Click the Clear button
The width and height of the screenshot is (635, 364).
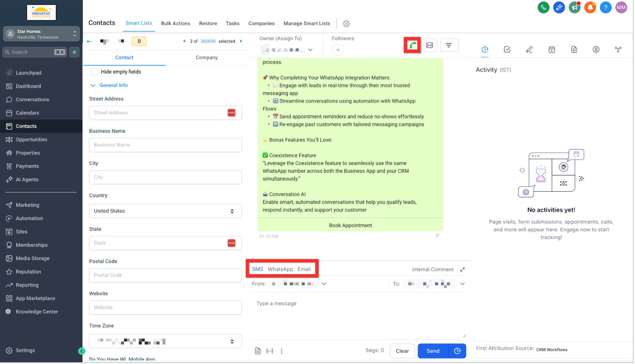tap(402, 351)
